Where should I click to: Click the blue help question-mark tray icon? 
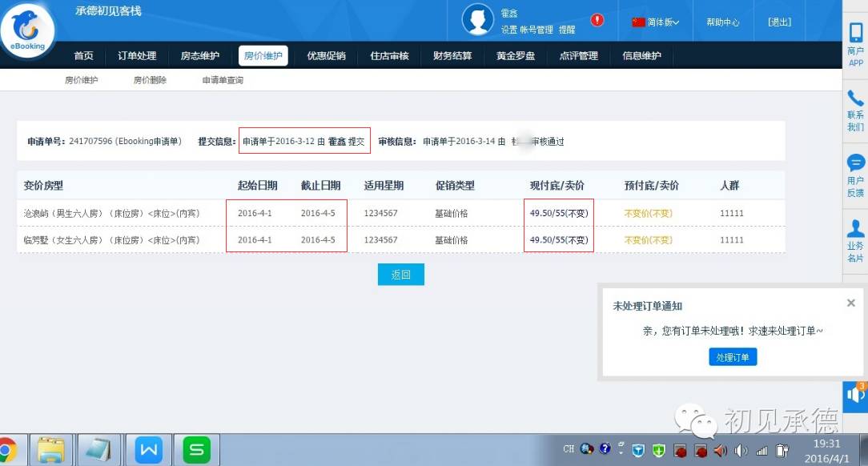tap(605, 448)
